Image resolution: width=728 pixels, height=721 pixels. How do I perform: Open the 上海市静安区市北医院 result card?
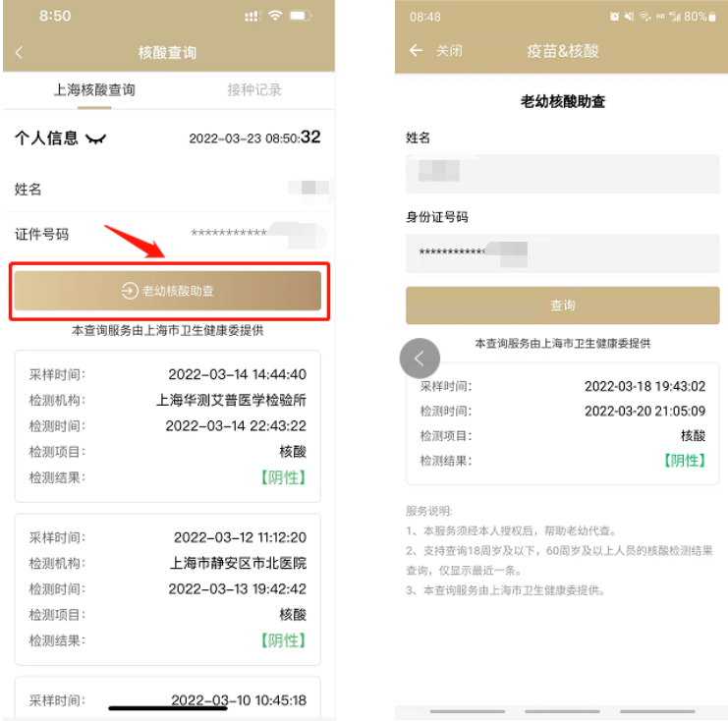(x=168, y=588)
